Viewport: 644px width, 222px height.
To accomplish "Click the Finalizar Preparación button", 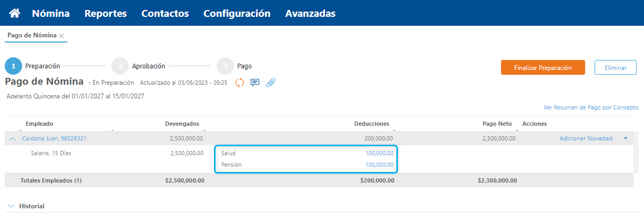I will click(543, 67).
